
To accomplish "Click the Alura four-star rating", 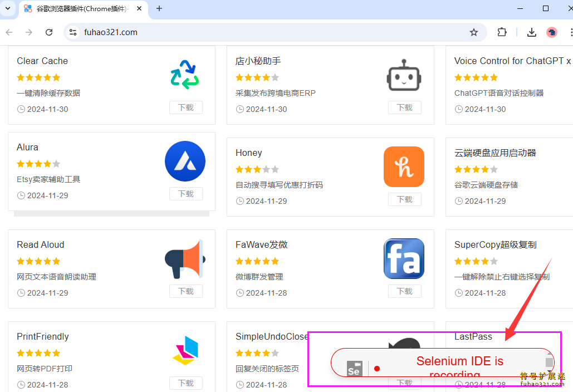I will 38,164.
